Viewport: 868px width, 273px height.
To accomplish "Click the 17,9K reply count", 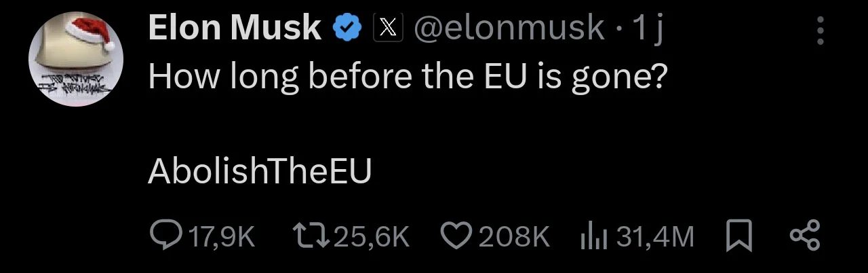I will click(x=222, y=236).
